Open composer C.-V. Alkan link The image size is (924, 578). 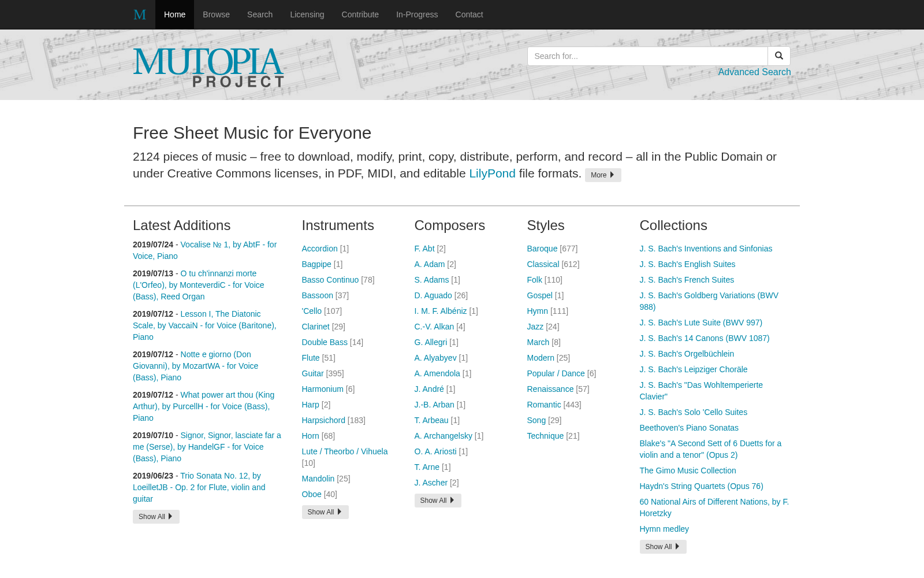pos(434,327)
